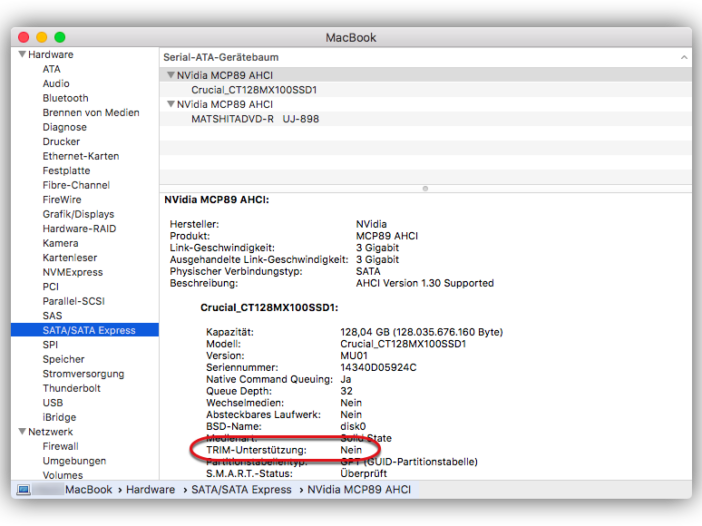Close the window with the red button

point(24,37)
